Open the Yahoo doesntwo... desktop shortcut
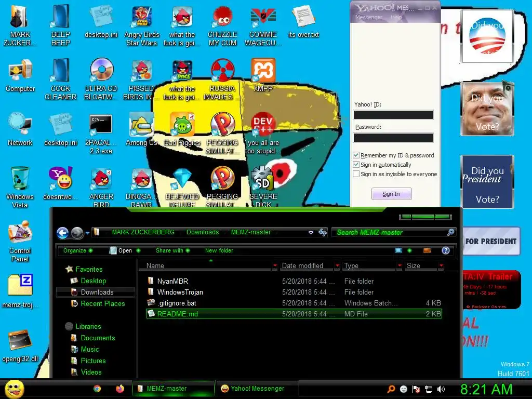The image size is (532, 399). [60, 183]
